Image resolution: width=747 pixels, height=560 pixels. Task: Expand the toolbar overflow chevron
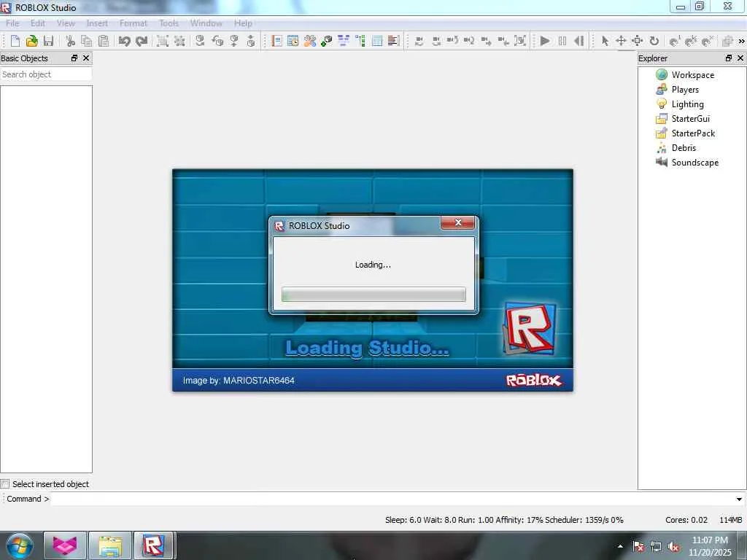click(x=741, y=42)
